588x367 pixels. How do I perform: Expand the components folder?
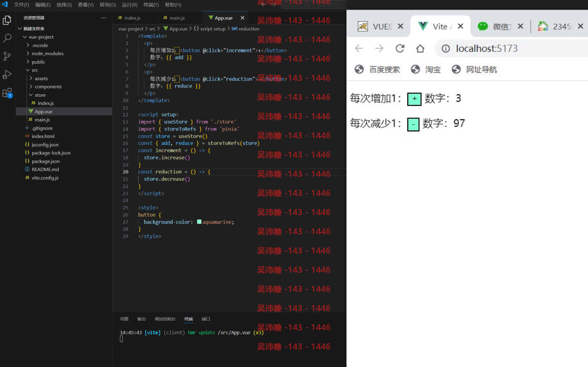click(64, 87)
